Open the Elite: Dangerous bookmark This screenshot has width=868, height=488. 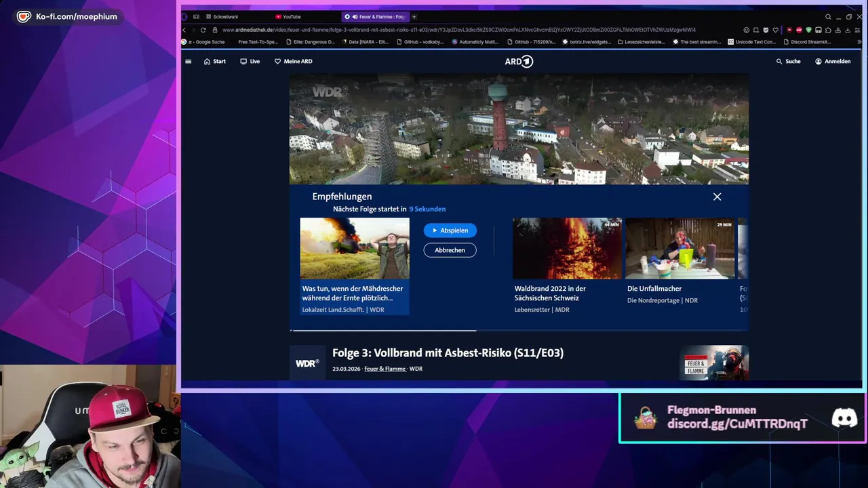(312, 42)
